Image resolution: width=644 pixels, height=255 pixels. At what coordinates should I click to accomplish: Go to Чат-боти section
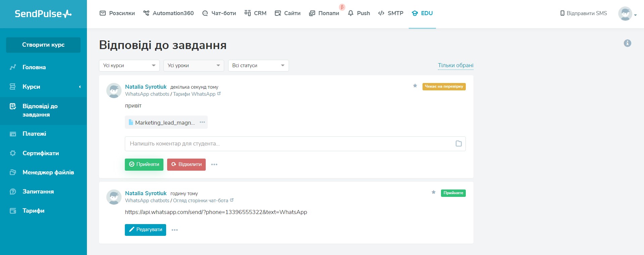219,13
